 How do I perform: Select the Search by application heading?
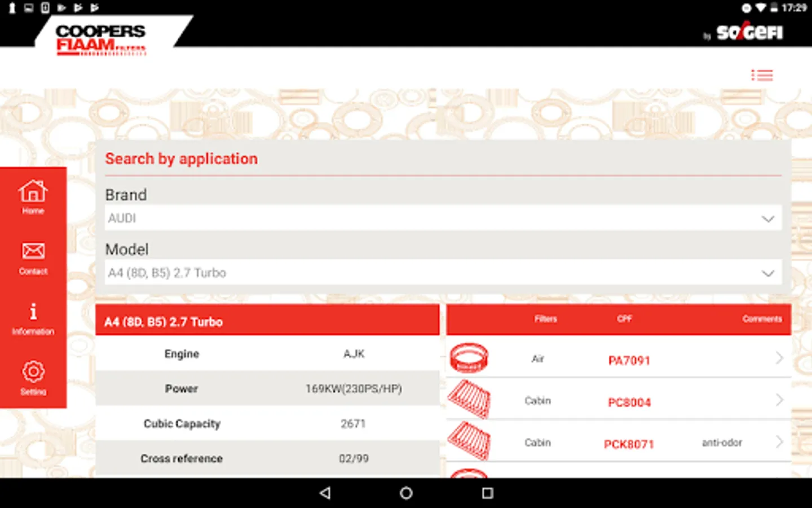pos(181,159)
